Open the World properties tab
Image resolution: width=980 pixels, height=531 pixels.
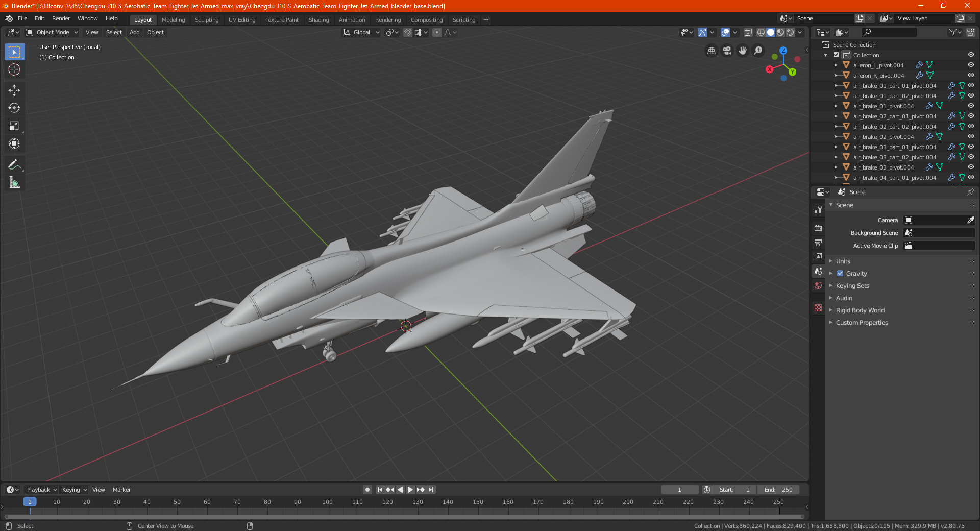point(818,285)
